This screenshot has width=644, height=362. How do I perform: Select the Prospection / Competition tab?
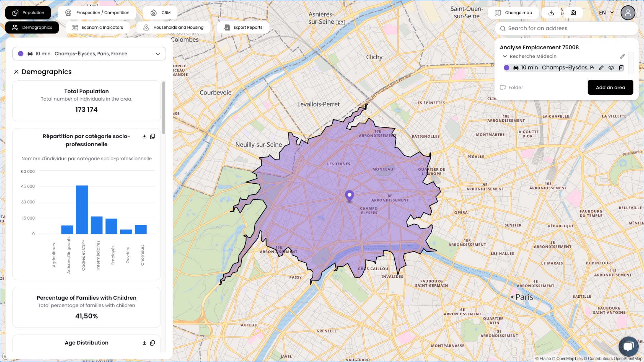(98, 12)
